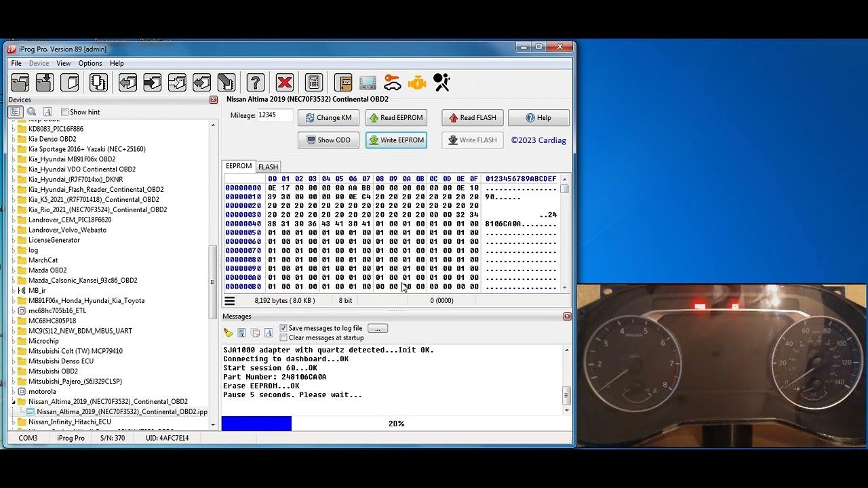
Task: Click the tree view icon in Devices panel
Action: click(15, 112)
